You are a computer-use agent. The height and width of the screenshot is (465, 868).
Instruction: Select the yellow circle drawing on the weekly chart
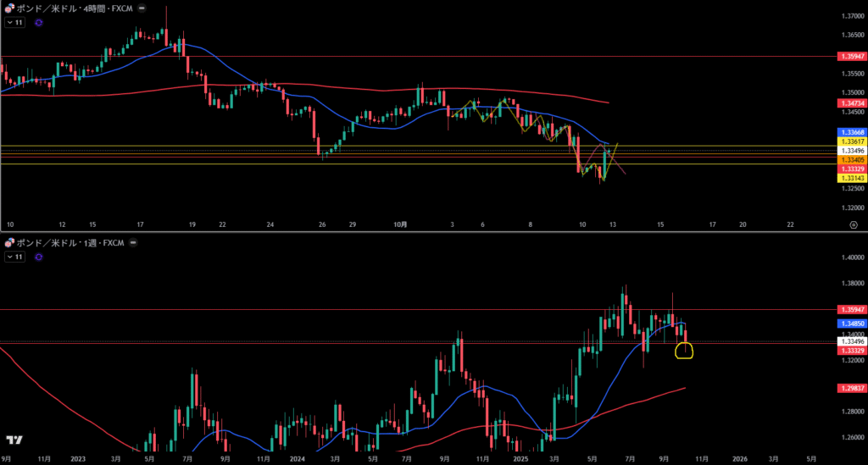click(x=684, y=350)
